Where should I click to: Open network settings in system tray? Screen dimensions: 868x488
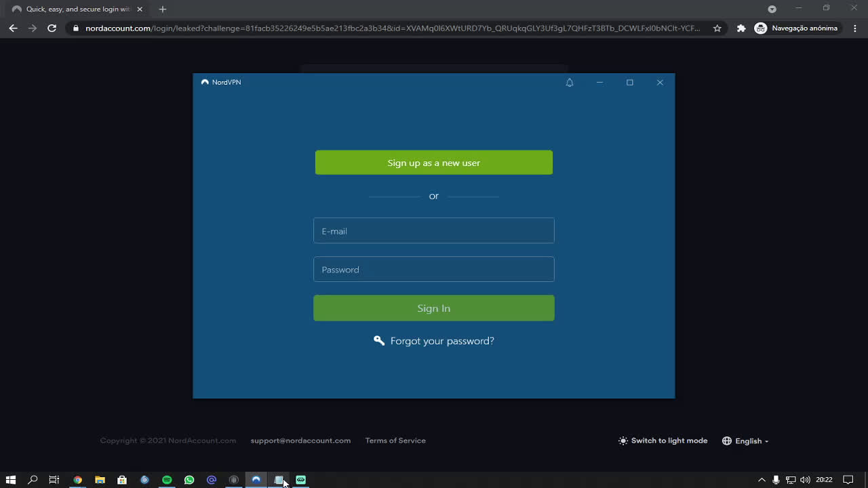[x=791, y=480]
